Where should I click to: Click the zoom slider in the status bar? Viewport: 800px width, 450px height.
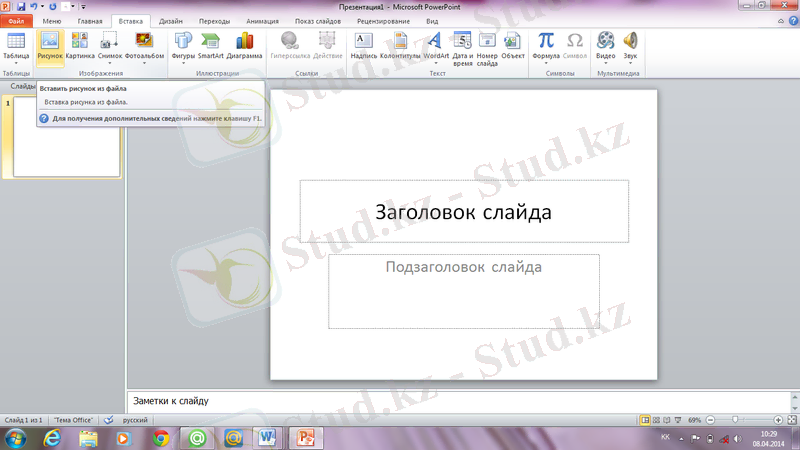tap(735, 420)
